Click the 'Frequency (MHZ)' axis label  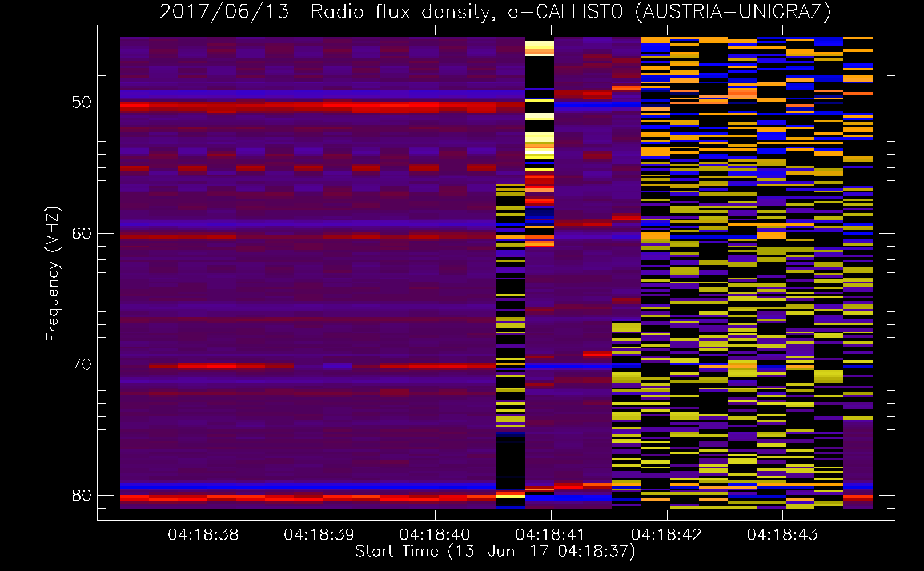[53, 274]
